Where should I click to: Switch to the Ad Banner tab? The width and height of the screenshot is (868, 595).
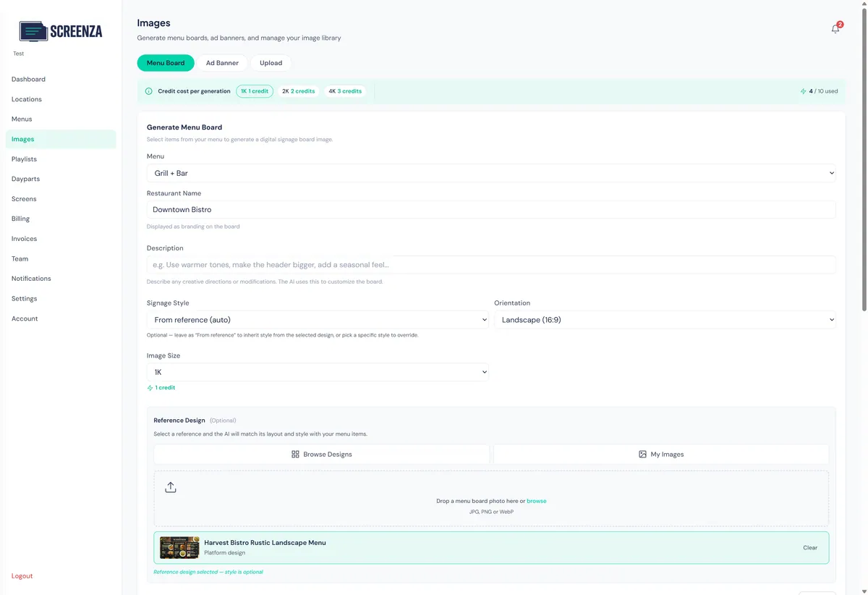click(222, 63)
